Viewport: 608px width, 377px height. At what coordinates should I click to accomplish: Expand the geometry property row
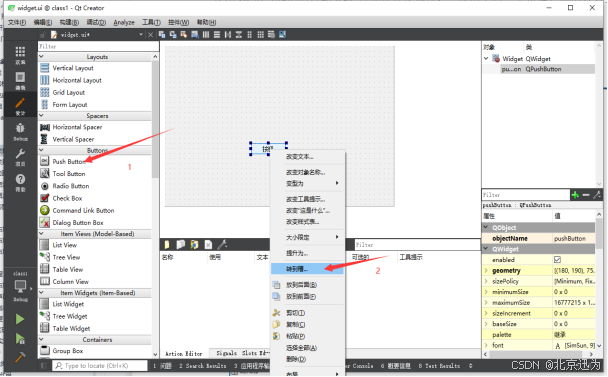click(x=486, y=270)
